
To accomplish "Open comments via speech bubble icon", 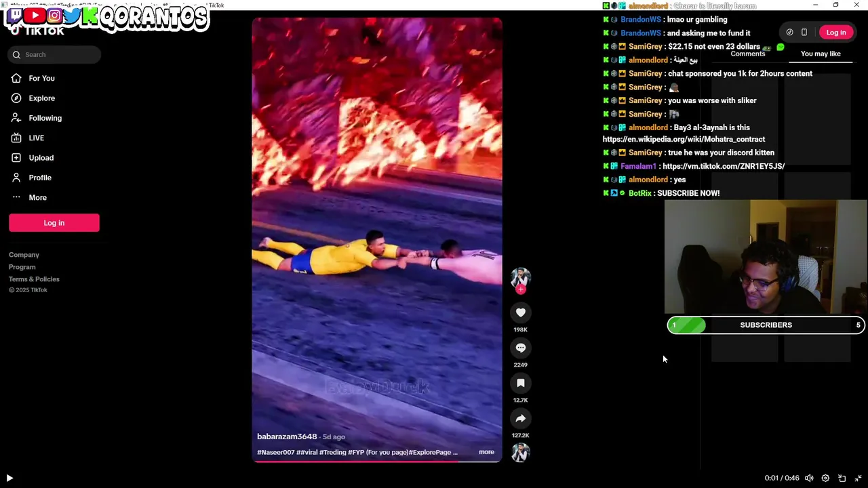I will (x=520, y=348).
